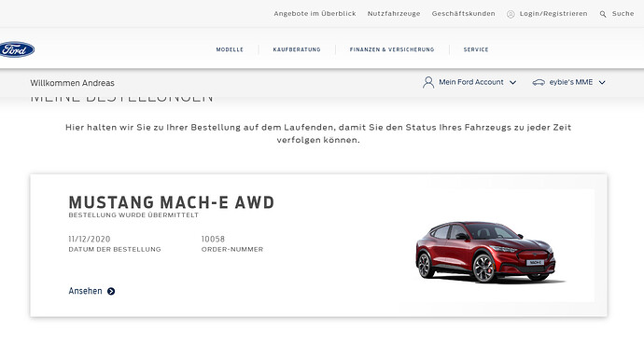Expand the eybie's MME vehicle chevron

coord(602,82)
